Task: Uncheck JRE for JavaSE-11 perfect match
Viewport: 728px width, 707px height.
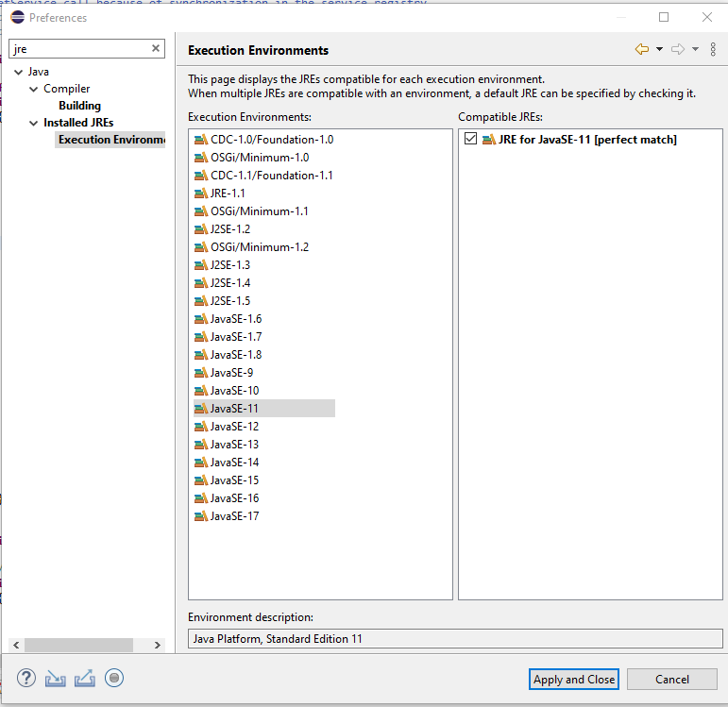Action: 470,139
